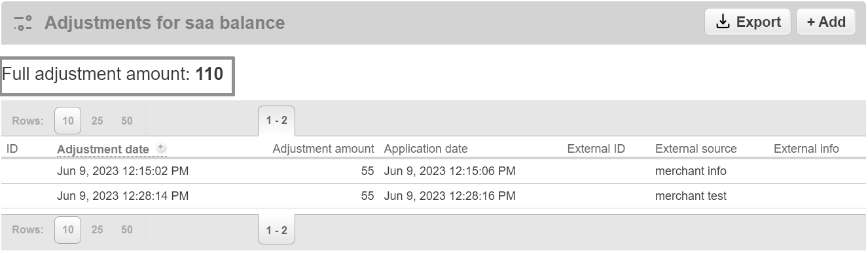Click the sort arrow icon beside Adjustment date

tap(162, 149)
